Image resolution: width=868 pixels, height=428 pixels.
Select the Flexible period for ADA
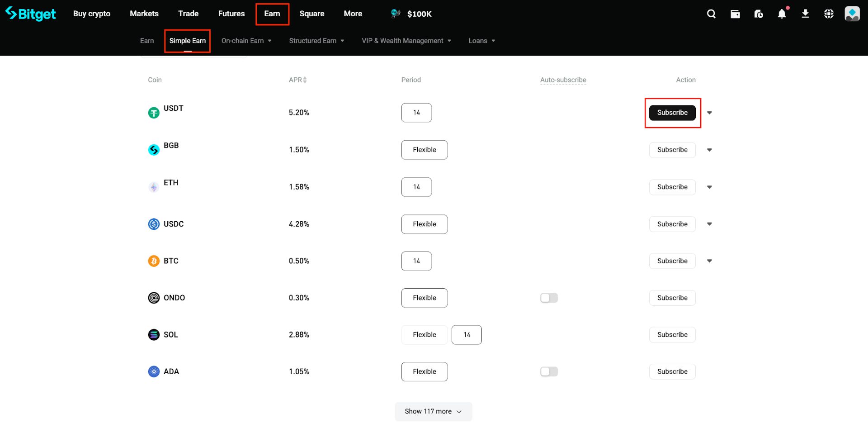(x=425, y=371)
